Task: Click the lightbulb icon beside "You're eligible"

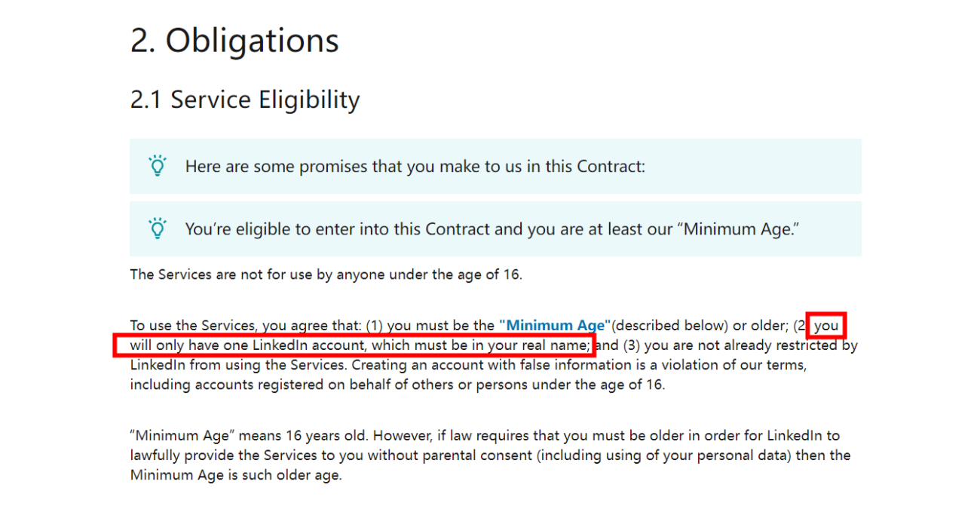Action: pos(157,228)
